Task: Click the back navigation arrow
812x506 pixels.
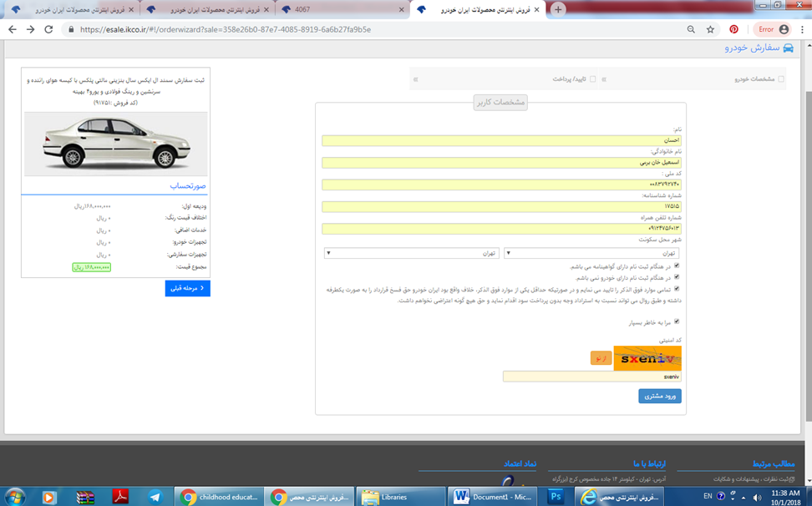Action: (12, 29)
